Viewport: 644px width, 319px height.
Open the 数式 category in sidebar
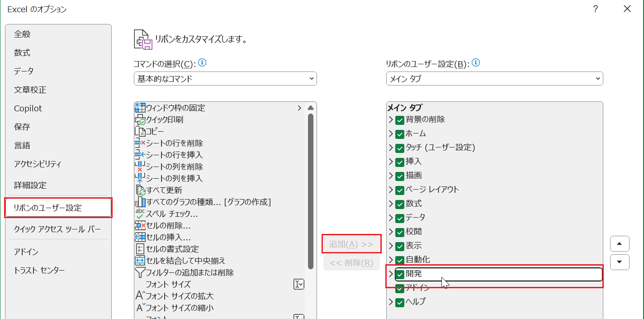click(22, 53)
